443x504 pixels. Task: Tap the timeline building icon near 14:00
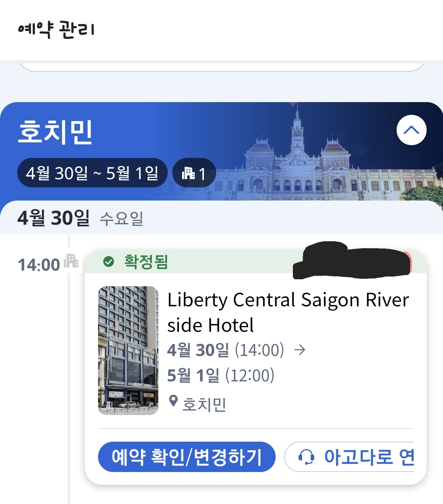71,261
